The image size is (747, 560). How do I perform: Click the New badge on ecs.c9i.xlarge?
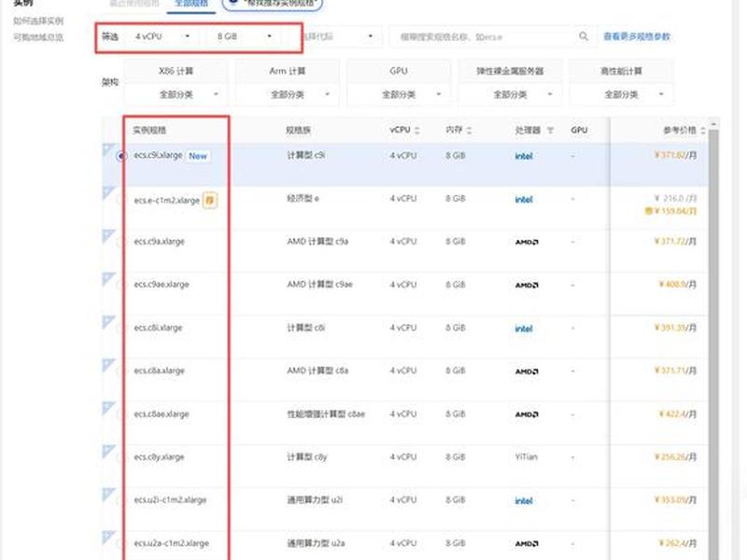[198, 156]
